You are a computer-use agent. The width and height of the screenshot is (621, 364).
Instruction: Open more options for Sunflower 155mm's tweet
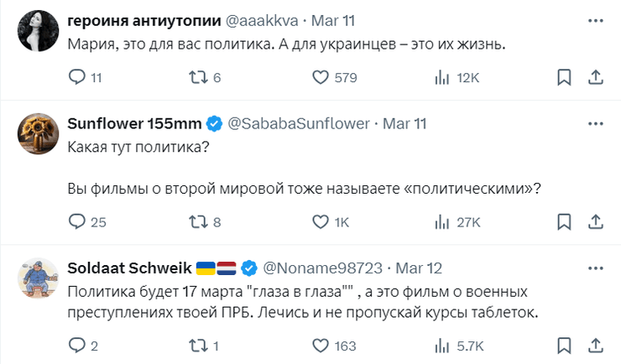pos(594,123)
